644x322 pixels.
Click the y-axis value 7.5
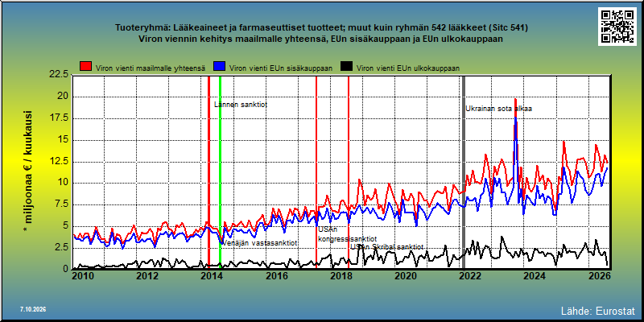point(61,204)
